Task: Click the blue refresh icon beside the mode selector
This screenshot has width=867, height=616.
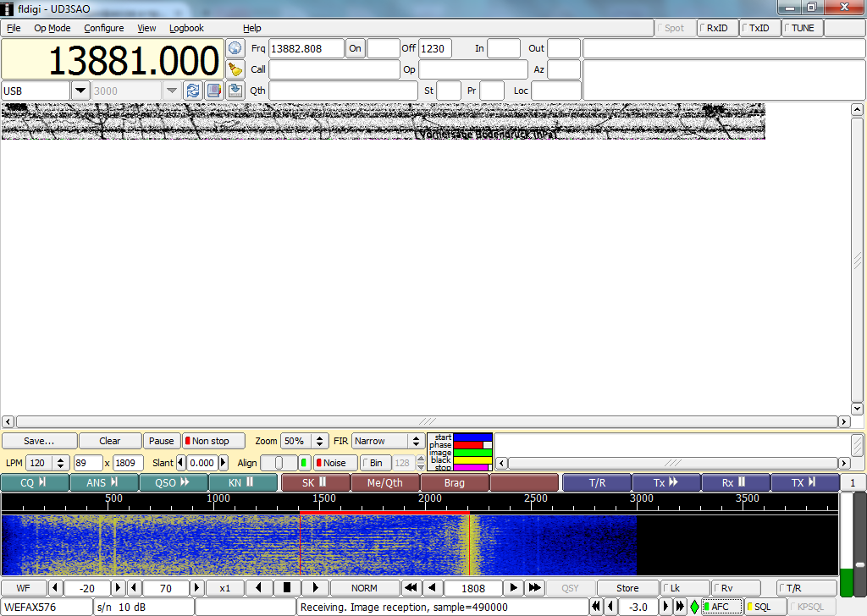Action: point(193,91)
